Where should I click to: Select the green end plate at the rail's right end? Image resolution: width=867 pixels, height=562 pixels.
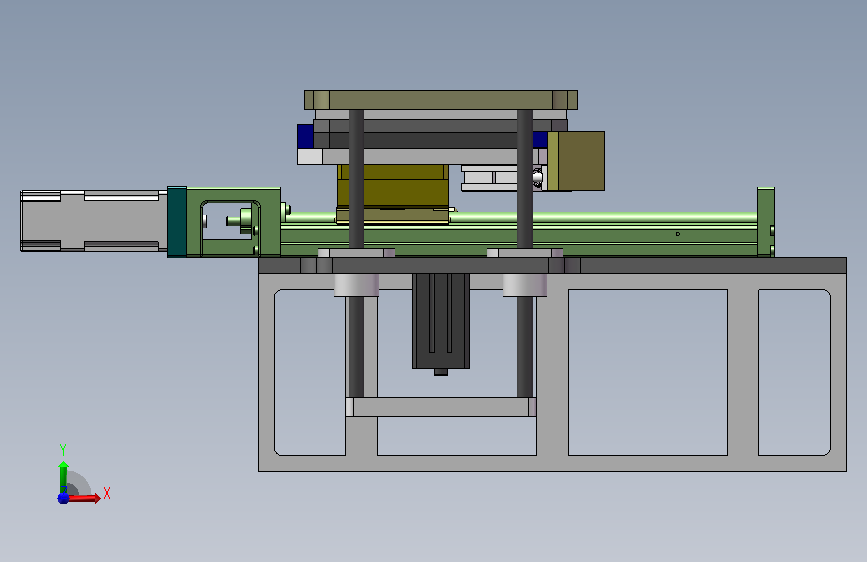click(x=766, y=222)
